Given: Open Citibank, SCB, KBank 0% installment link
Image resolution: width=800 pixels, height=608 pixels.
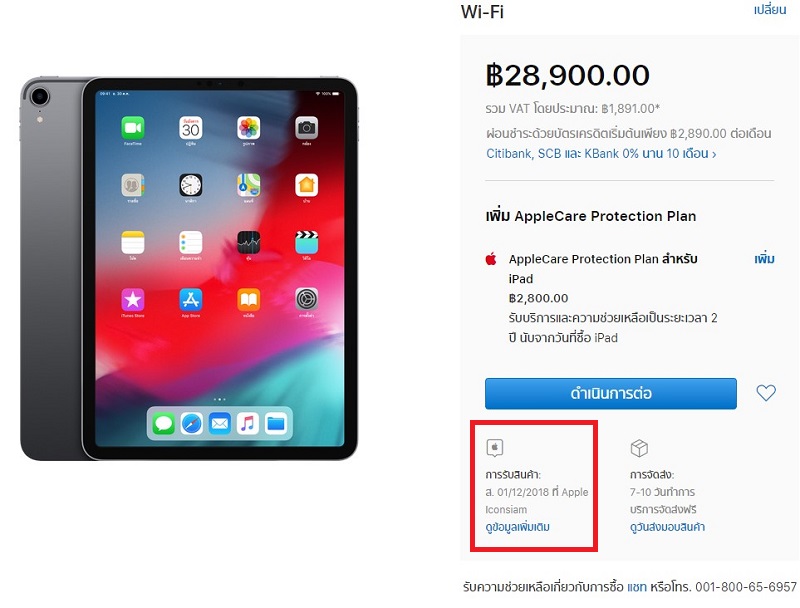Looking at the screenshot, I should point(601,154).
